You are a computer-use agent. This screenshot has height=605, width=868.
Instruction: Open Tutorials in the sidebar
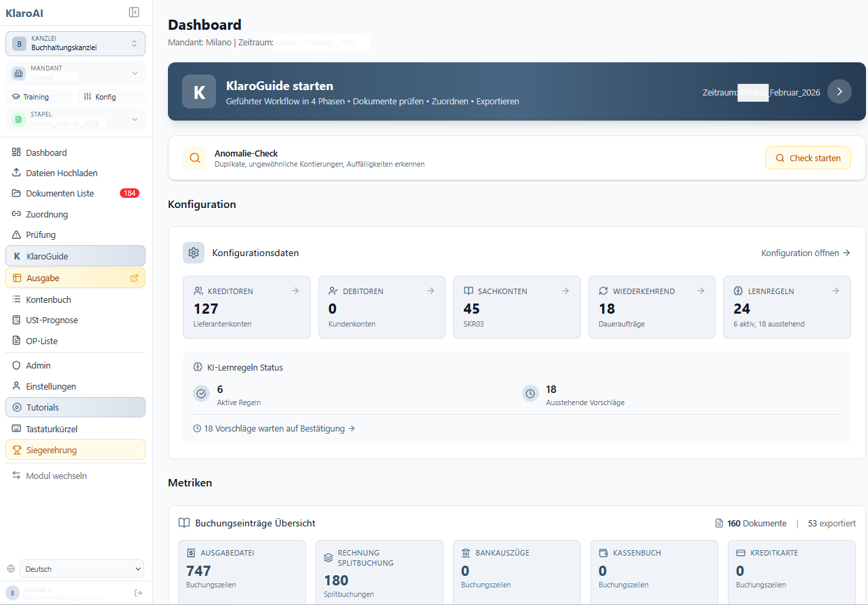75,407
